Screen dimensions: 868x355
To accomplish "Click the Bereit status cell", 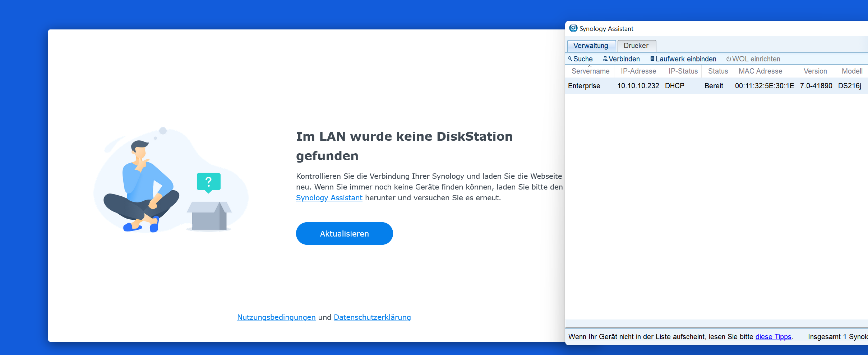I will [x=714, y=86].
